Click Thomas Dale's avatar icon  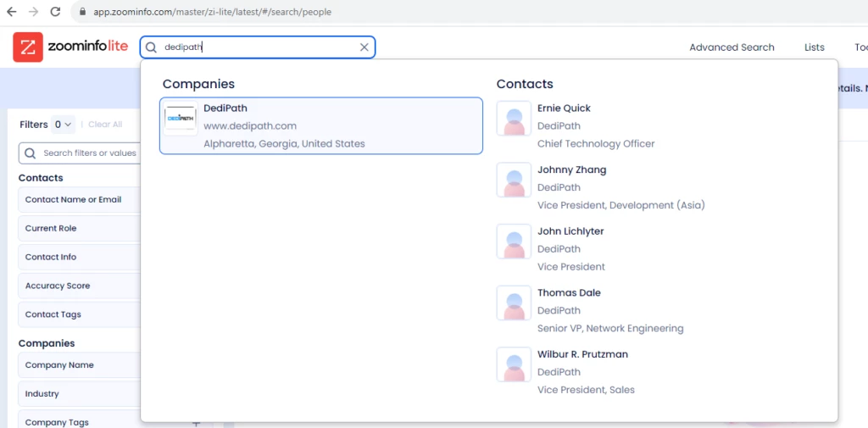point(514,303)
